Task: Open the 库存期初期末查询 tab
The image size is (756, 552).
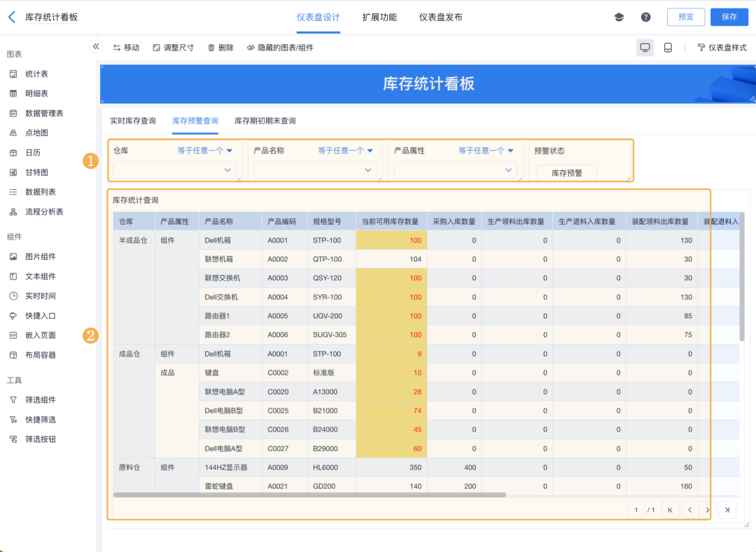Action: click(265, 120)
